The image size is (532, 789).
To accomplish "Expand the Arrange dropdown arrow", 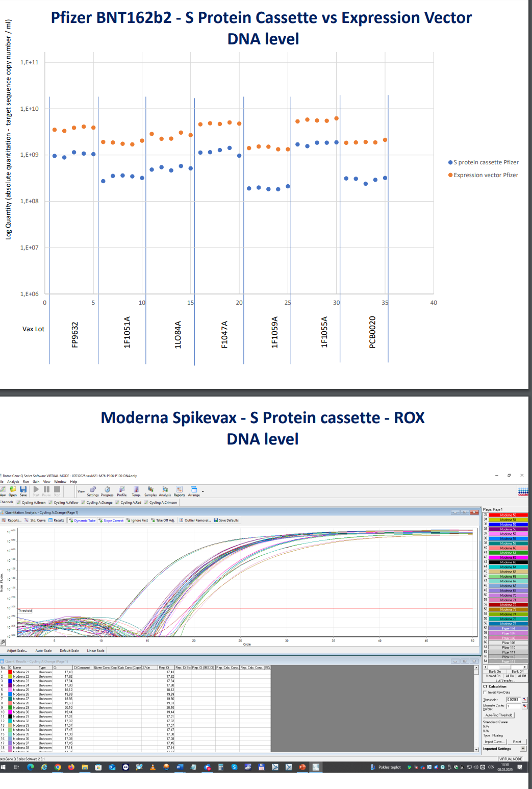I will click(x=203, y=491).
